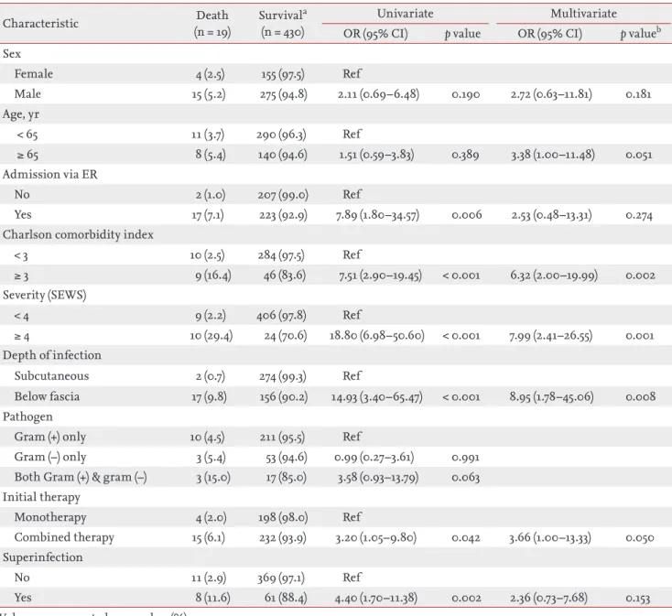Select multivariate OR 3.66 (1.00–13.33)
This screenshot has height=616, width=672.
[550, 538]
